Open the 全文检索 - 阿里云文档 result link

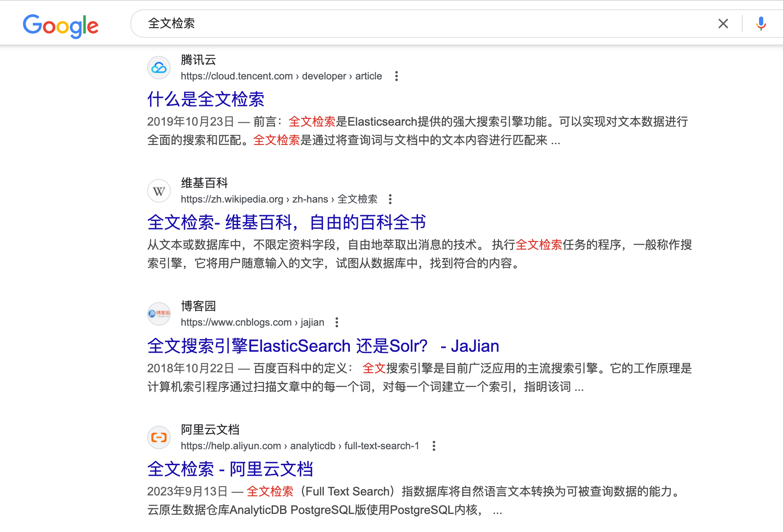point(230,469)
